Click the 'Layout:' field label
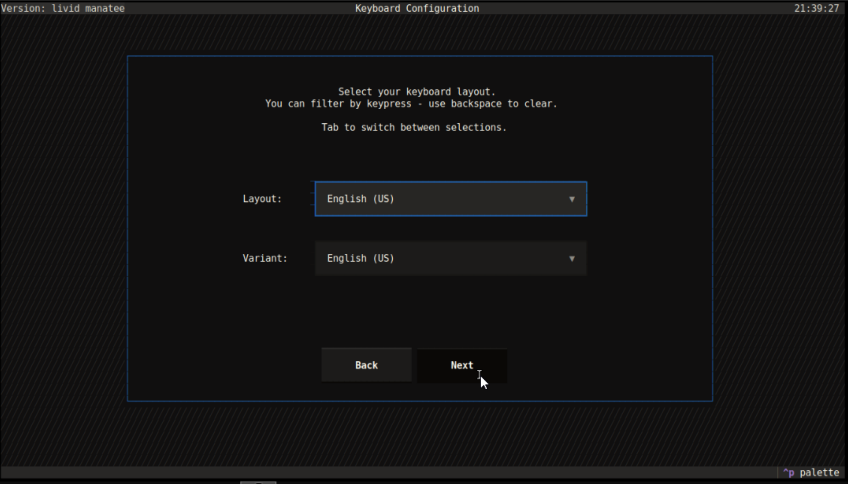The height and width of the screenshot is (484, 848). (x=262, y=199)
